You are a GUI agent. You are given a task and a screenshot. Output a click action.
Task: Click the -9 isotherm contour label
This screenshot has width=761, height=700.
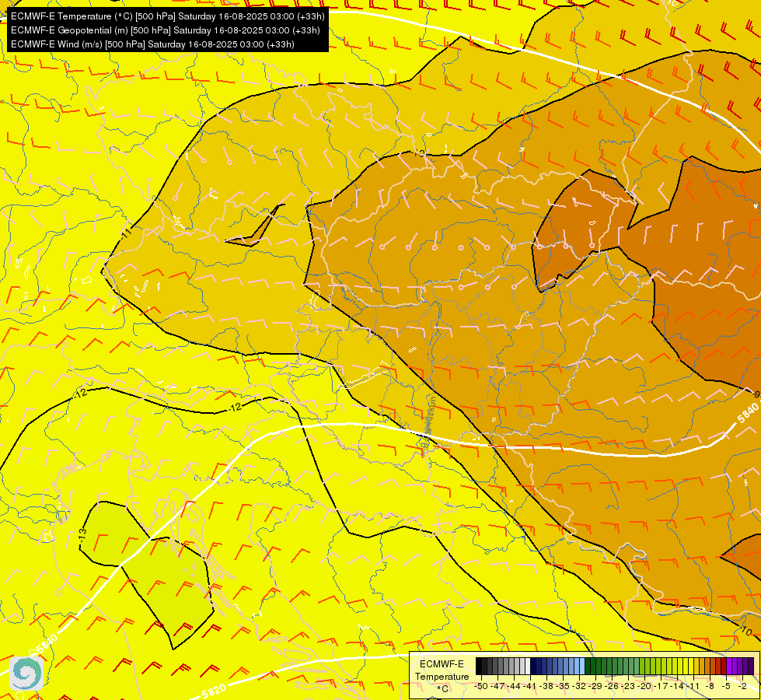tap(756, 394)
